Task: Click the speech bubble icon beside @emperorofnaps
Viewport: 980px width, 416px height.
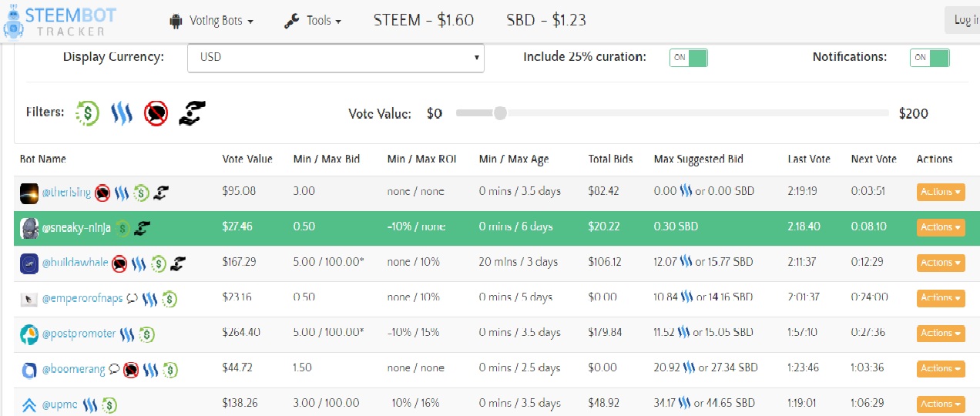Action: click(132, 298)
